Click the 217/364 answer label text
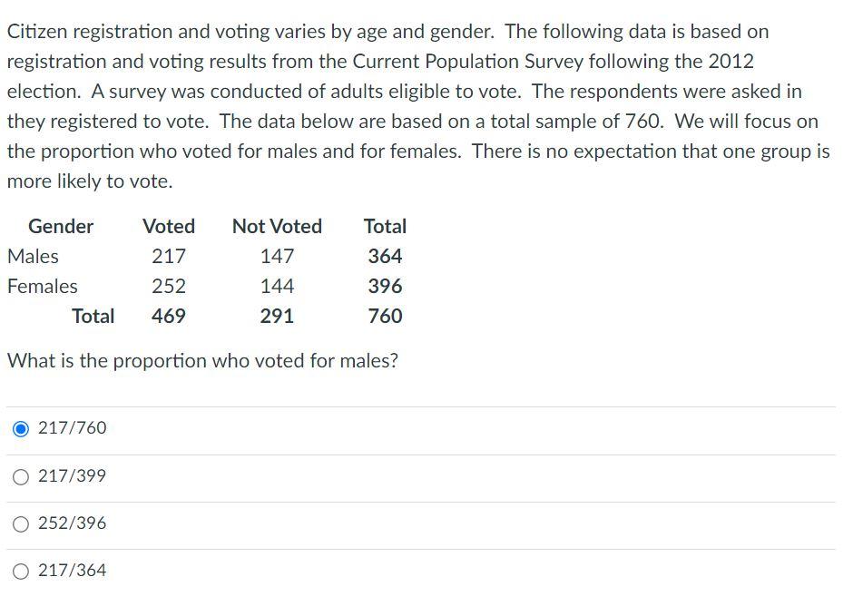The height and width of the screenshot is (616, 853). [x=71, y=570]
